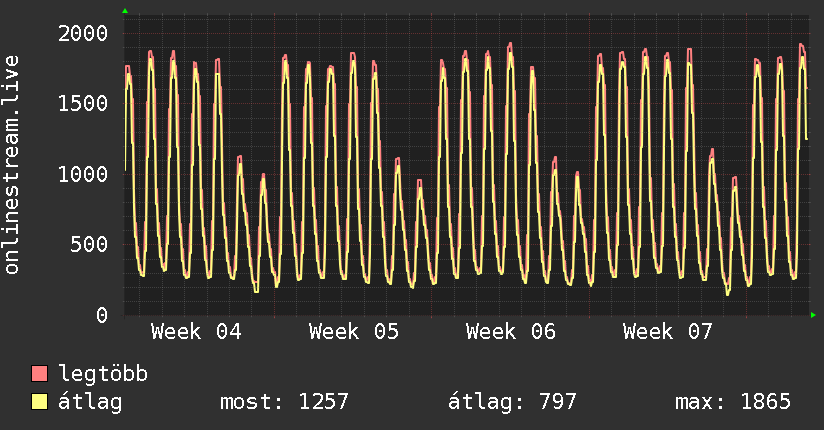
Task: Select the 'max: 1865' statistic
Action: pyautogui.click(x=733, y=402)
